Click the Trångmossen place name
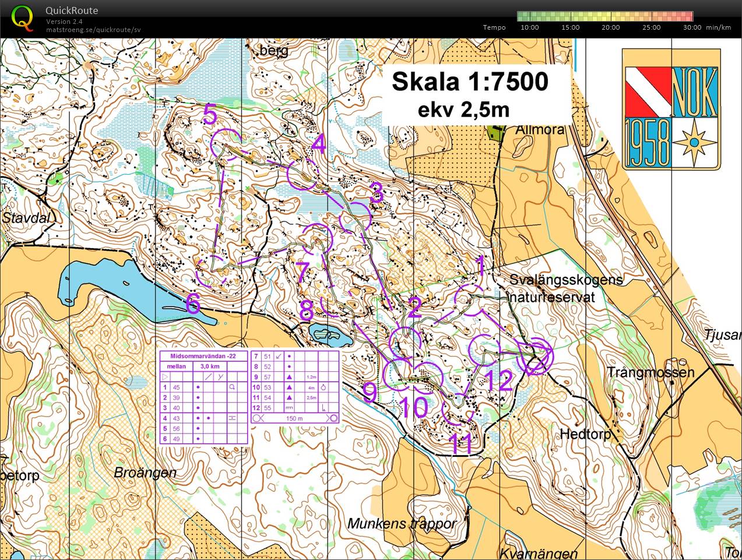This screenshot has width=742, height=560. coord(650,372)
